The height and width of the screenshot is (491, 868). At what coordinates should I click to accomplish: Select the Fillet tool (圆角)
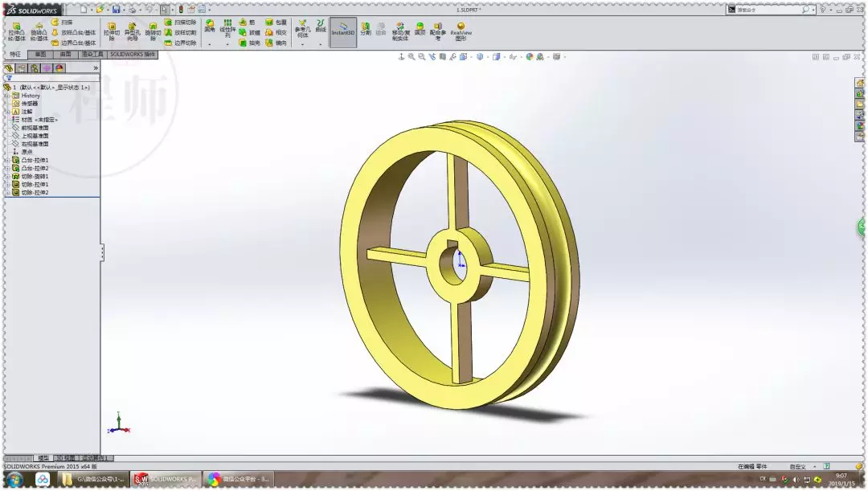click(209, 26)
